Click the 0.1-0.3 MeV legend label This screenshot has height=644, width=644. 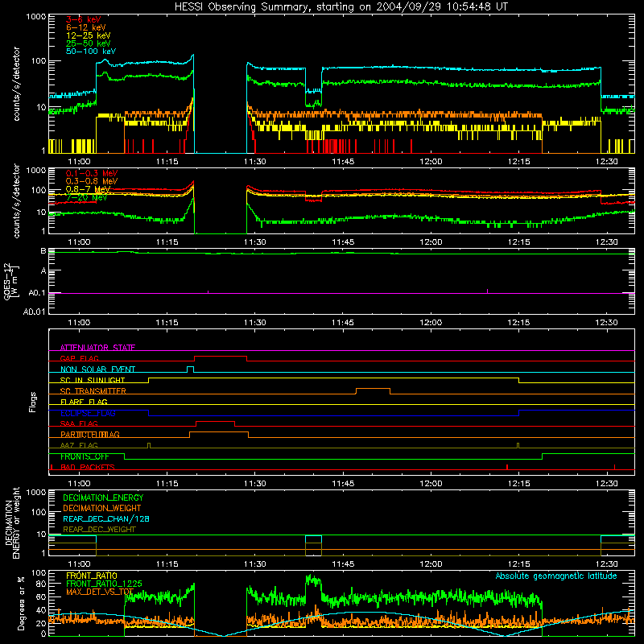pyautogui.click(x=92, y=173)
